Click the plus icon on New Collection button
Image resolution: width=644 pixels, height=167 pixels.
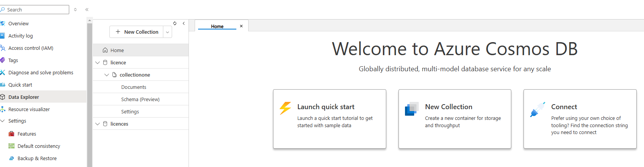click(x=118, y=32)
